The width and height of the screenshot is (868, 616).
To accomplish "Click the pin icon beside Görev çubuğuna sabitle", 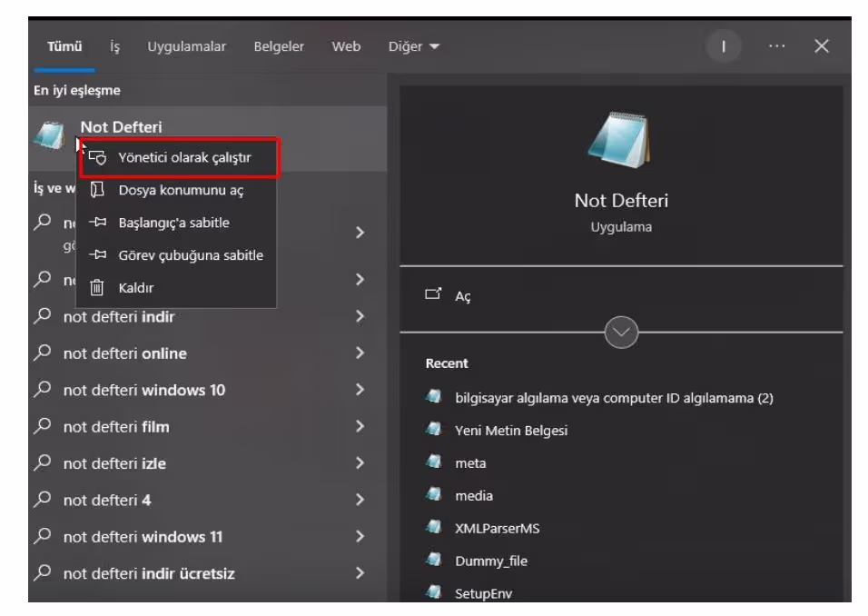I will [x=97, y=254].
